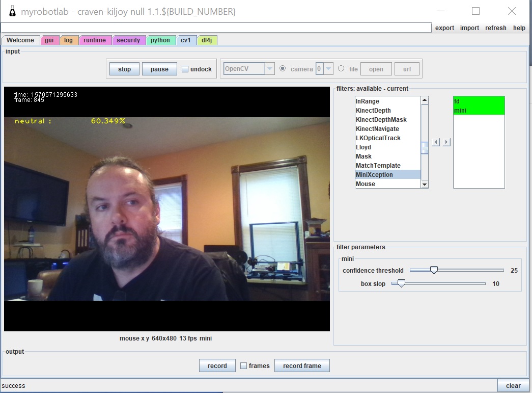Viewport: 532px width, 393px height.
Task: Select the fd current filter
Action: coord(479,101)
